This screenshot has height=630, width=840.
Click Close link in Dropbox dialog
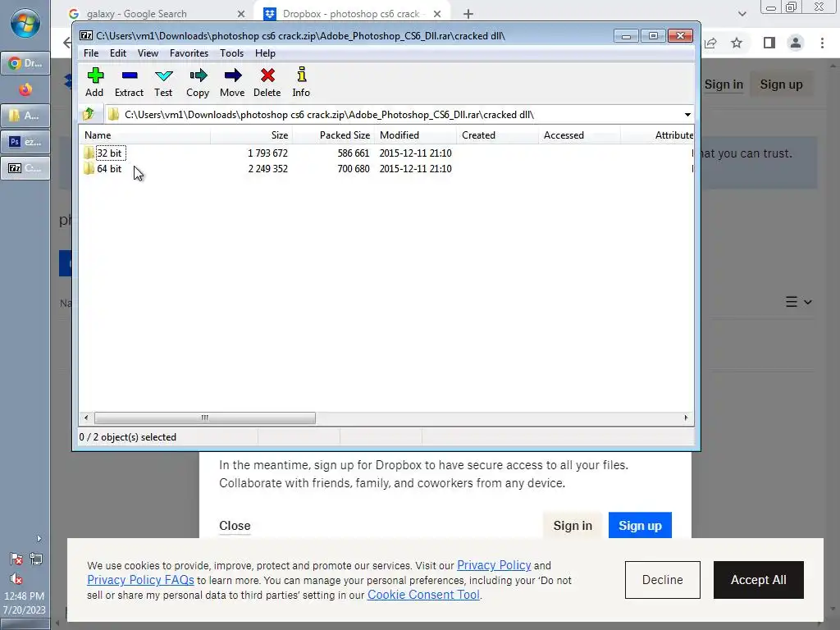[x=235, y=526]
